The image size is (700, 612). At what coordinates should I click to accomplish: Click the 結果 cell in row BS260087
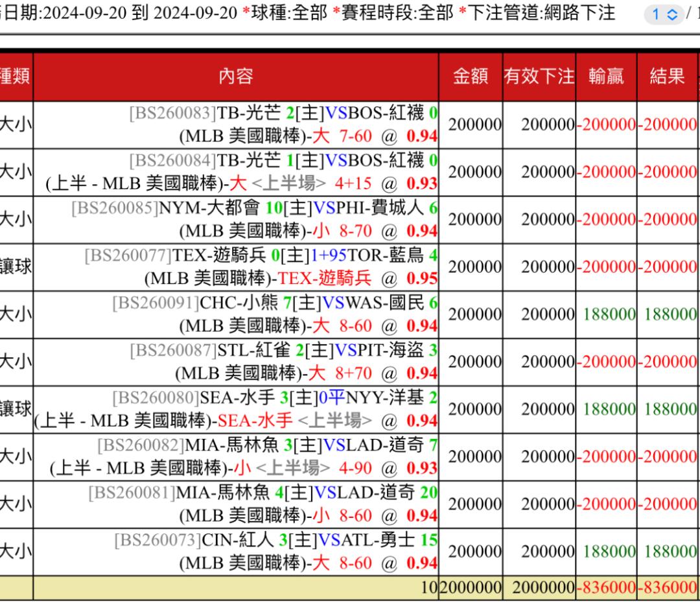668,362
